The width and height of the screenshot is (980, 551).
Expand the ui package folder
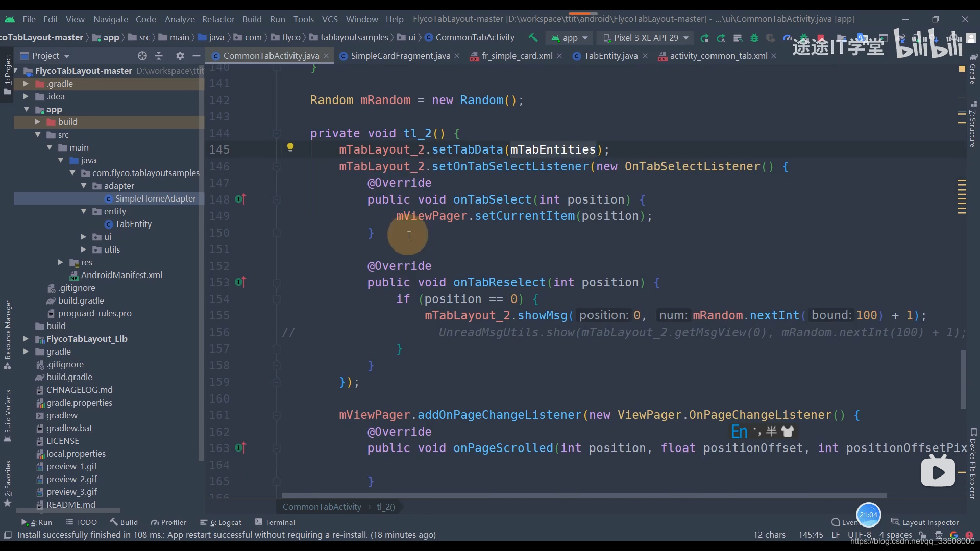pos(84,237)
